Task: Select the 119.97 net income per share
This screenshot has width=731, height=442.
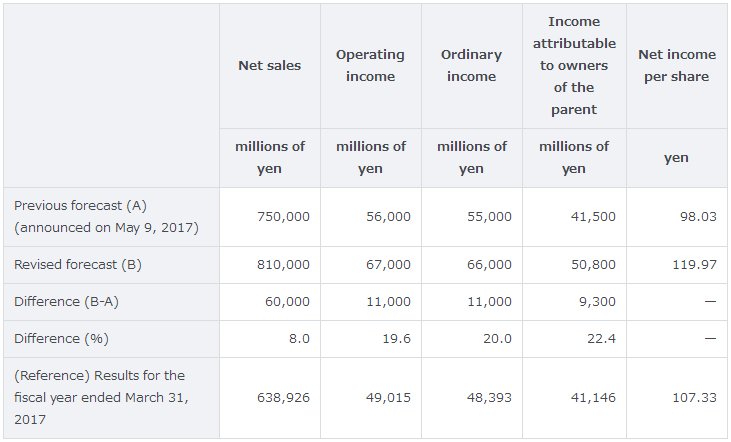Action: click(697, 265)
